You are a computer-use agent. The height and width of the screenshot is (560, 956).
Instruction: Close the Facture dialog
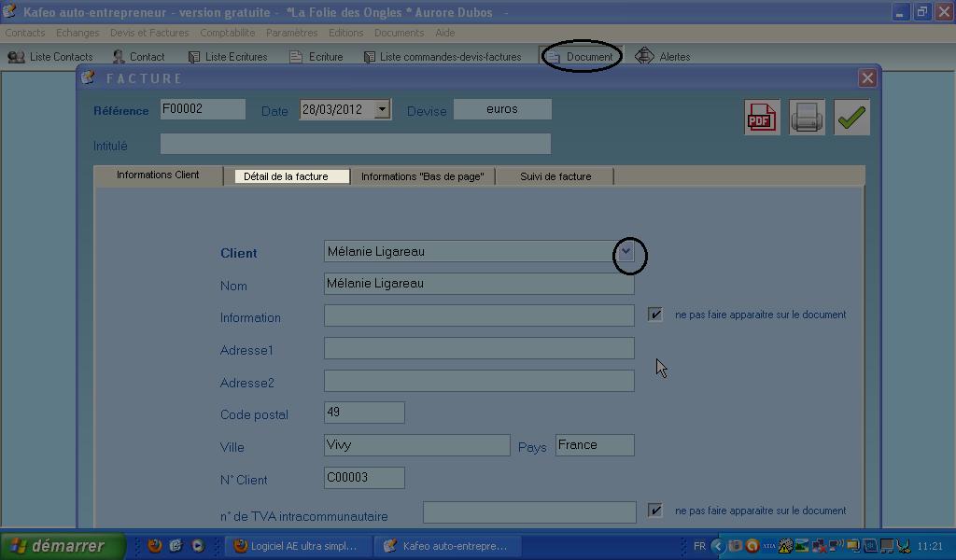coord(867,78)
